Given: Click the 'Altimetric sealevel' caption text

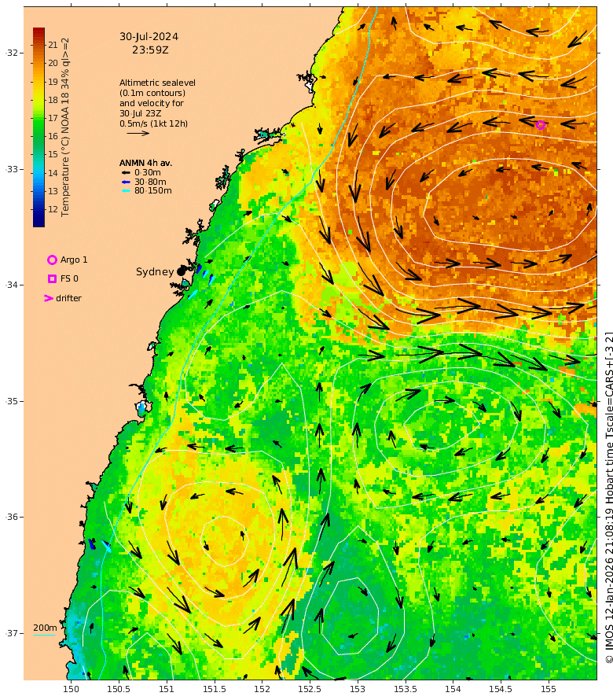Looking at the screenshot, I should coord(157,83).
